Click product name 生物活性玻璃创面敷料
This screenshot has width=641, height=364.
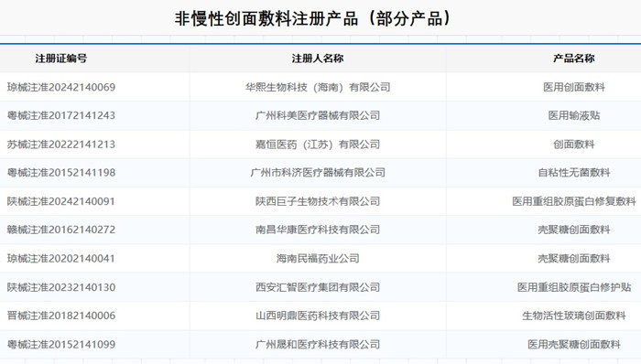click(574, 316)
